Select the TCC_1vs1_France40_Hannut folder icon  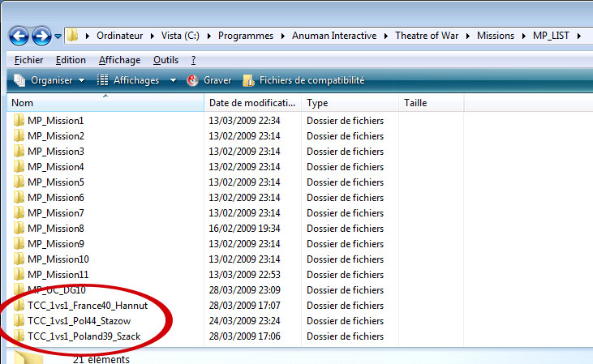[x=19, y=306]
